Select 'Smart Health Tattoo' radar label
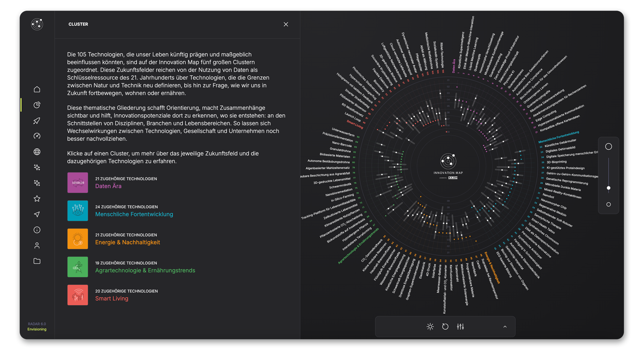The image size is (644, 350). point(543,226)
